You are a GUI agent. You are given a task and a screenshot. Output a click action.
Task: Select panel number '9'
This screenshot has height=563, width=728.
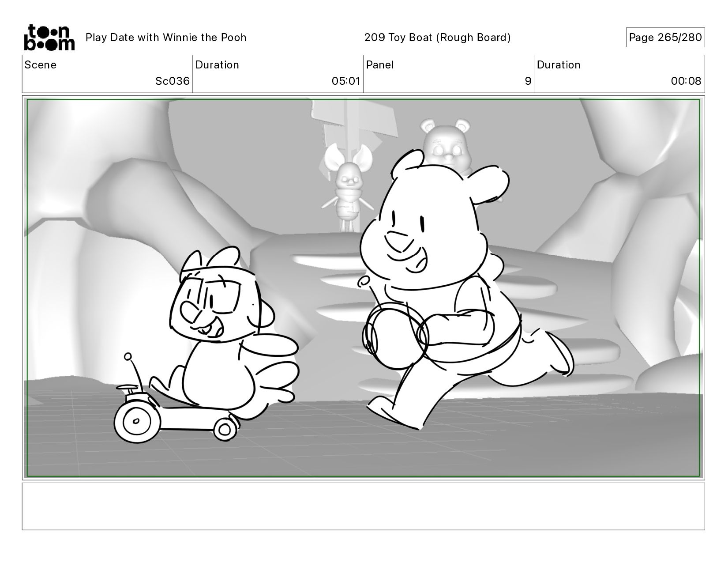(x=528, y=81)
